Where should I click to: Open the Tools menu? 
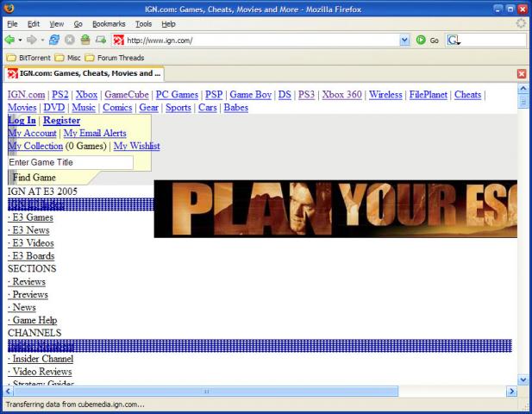pos(143,23)
